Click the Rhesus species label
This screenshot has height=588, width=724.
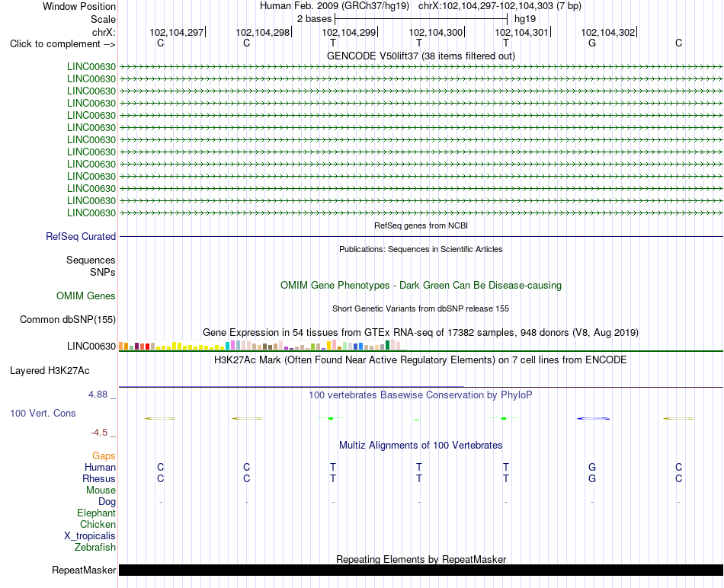[x=99, y=478]
